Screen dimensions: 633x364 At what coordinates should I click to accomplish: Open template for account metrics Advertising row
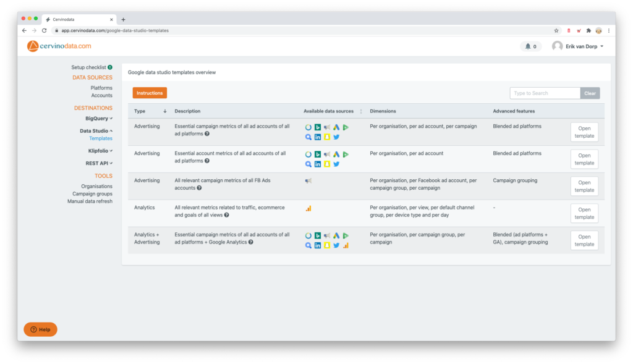584,159
